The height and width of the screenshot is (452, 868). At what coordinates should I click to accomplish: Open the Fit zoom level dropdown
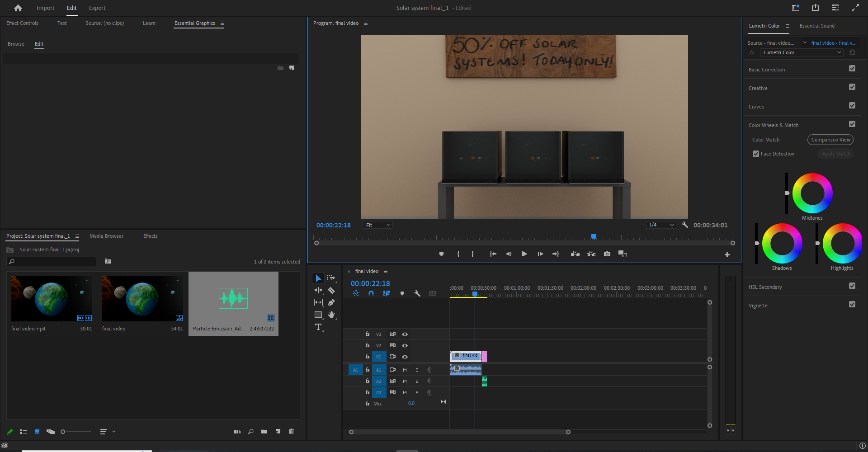click(x=378, y=225)
